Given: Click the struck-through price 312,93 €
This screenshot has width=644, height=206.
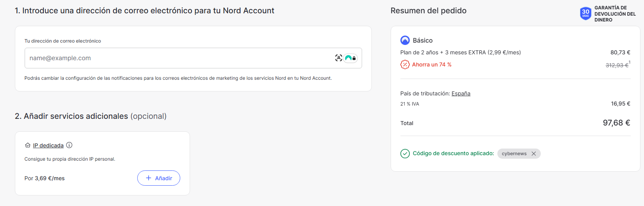Looking at the screenshot, I should [617, 65].
